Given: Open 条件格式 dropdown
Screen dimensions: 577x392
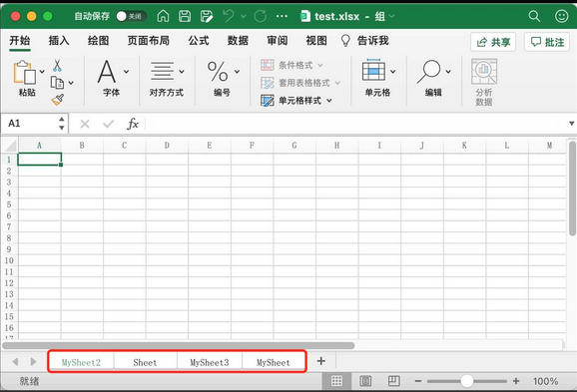Looking at the screenshot, I should [x=292, y=65].
